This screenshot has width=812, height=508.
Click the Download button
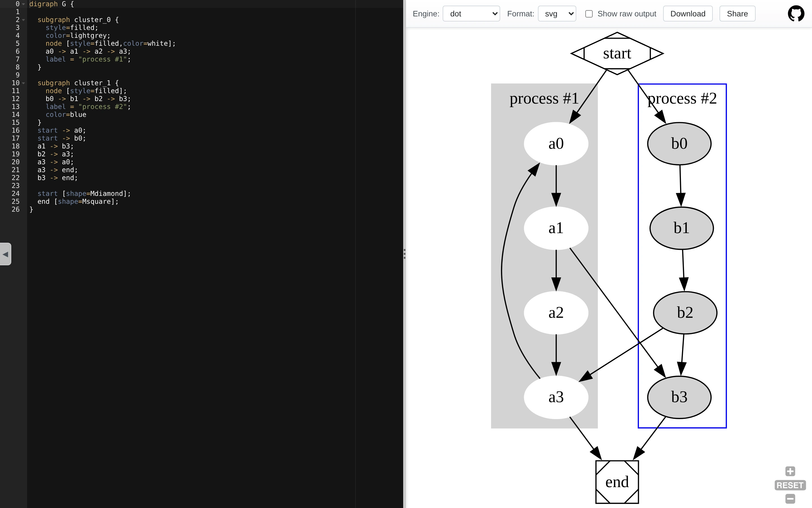pyautogui.click(x=688, y=14)
